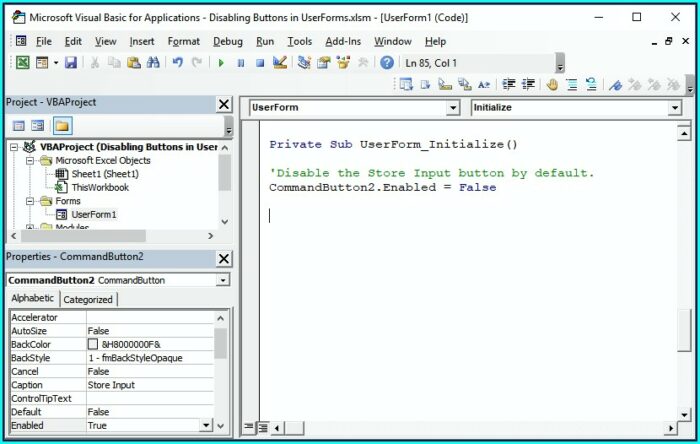Open the Object Browser icon
The image size is (700, 444).
pos(343,62)
